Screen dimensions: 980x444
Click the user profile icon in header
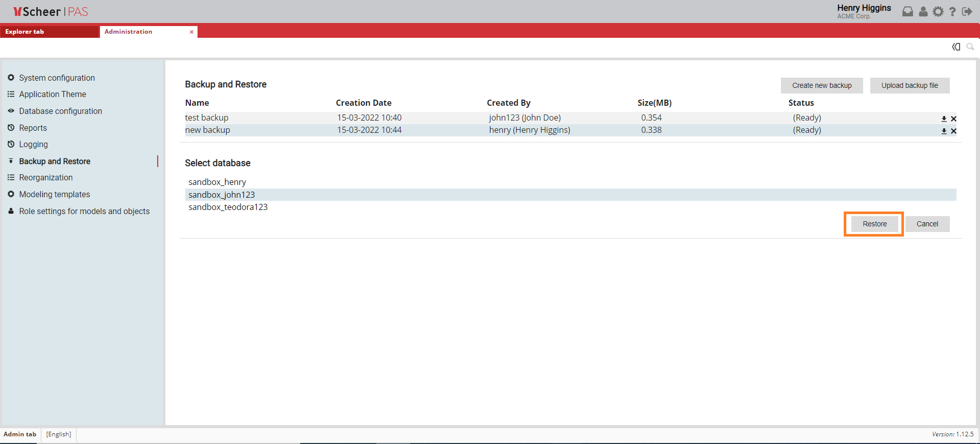[x=923, y=12]
